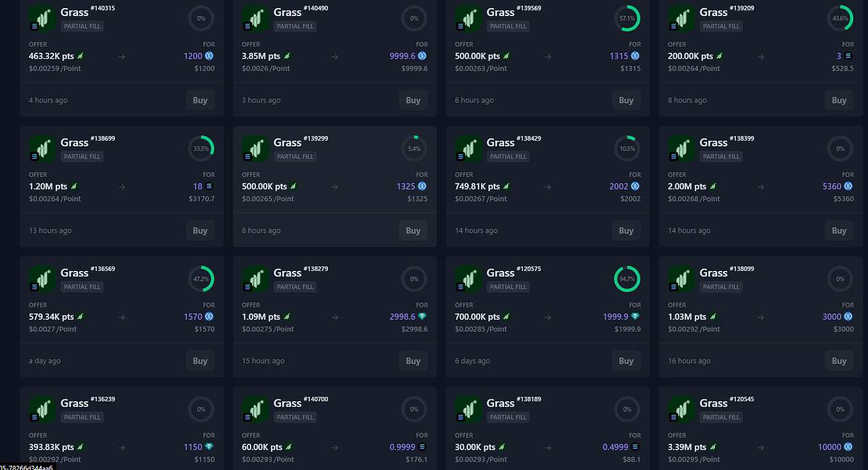Click the green points icon next to 3.85M pts
868x470 pixels.
[x=287, y=56]
